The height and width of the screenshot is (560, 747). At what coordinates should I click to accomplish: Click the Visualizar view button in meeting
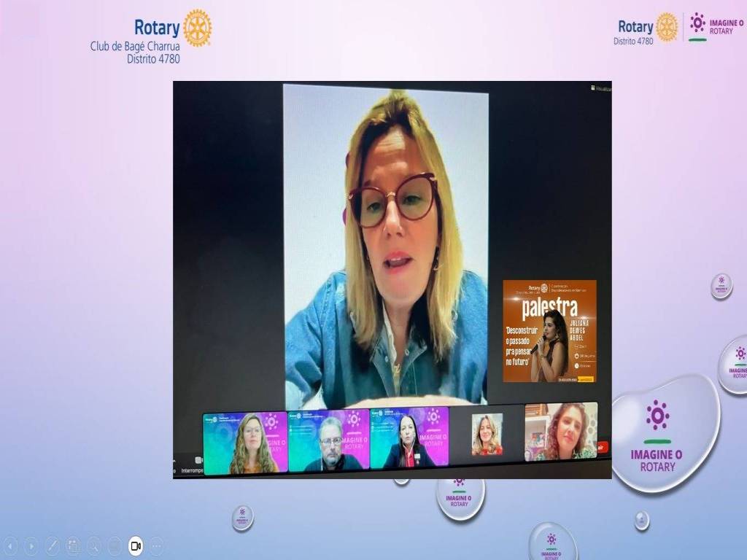tap(602, 88)
